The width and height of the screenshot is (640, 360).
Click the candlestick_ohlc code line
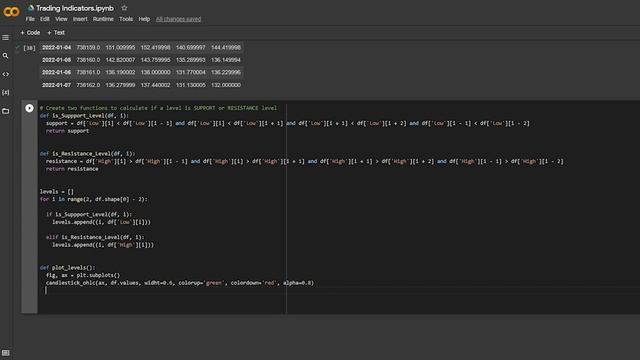[x=180, y=283]
